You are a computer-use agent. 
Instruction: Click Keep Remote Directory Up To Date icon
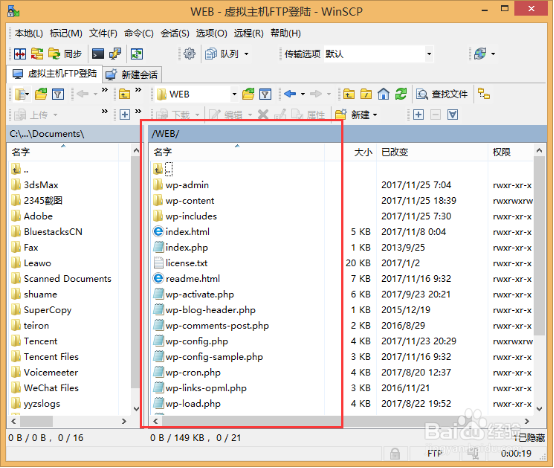pos(137,54)
